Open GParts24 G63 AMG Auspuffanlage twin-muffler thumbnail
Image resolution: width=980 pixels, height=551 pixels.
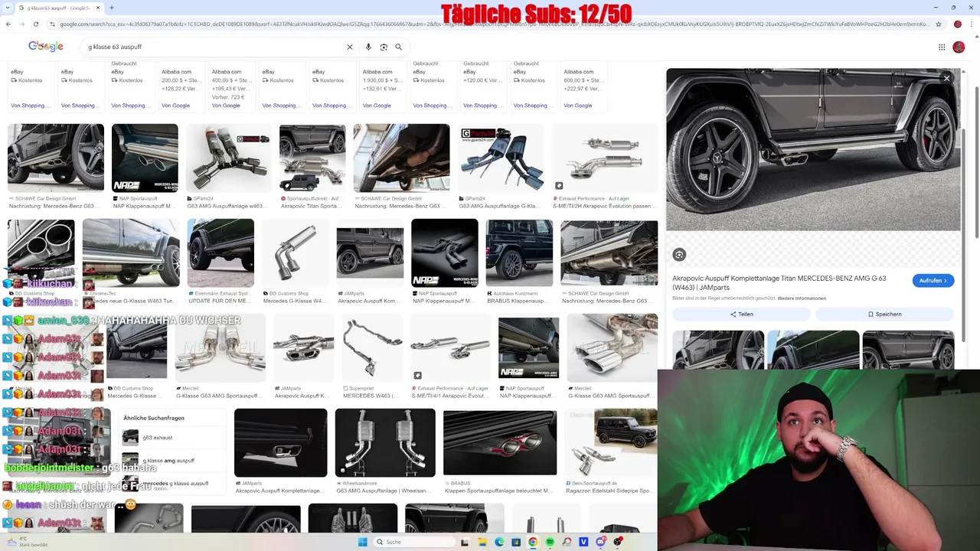pos(501,158)
